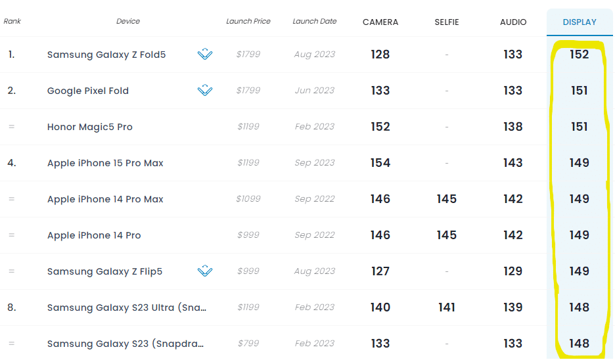Open Samsung Galaxy Z Fold5 device link
Screen dimensions: 615x364
[106, 55]
